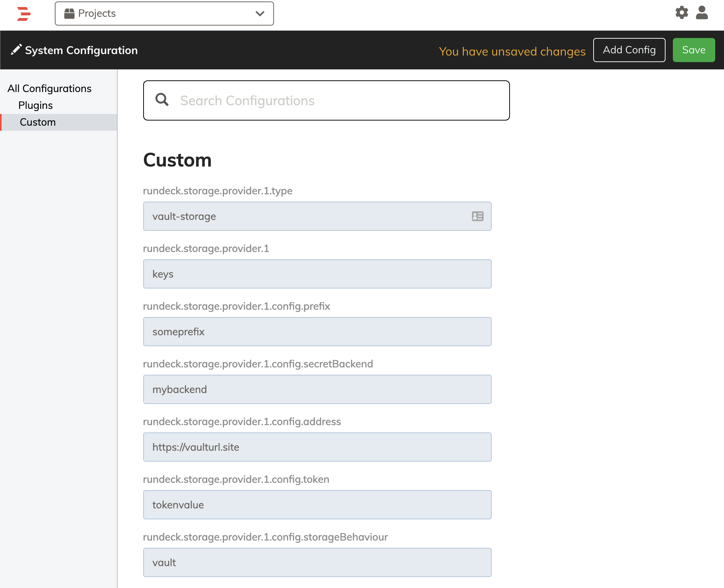Image resolution: width=724 pixels, height=588 pixels.
Task: Click the magnifier icon in the search bar
Action: click(162, 100)
